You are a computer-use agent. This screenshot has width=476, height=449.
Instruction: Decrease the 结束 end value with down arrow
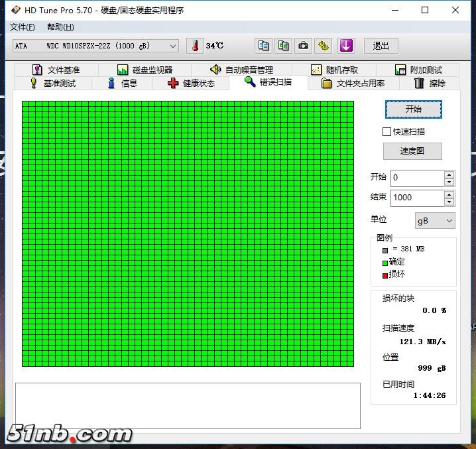pos(449,202)
